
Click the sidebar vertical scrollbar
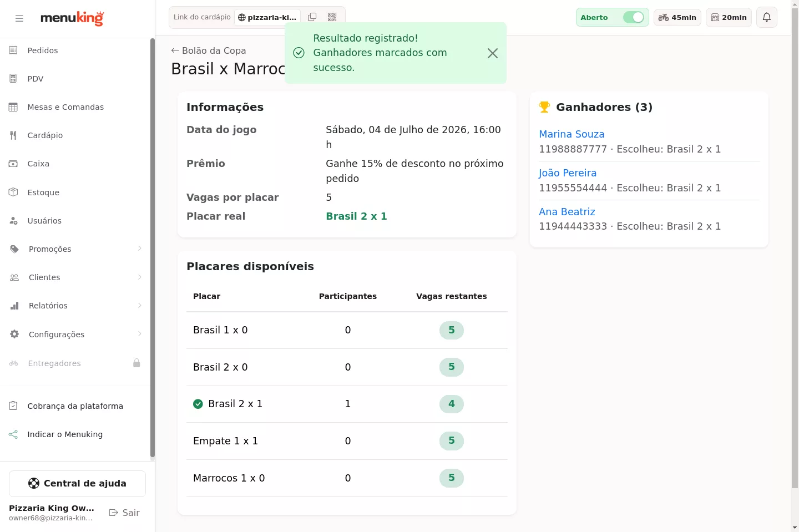153,249
